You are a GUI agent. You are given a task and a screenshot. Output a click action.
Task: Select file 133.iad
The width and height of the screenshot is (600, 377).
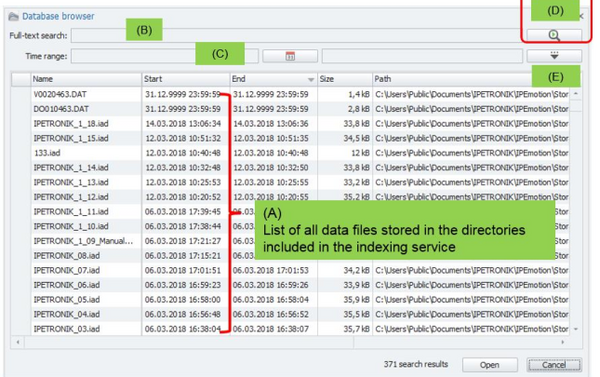(x=47, y=153)
